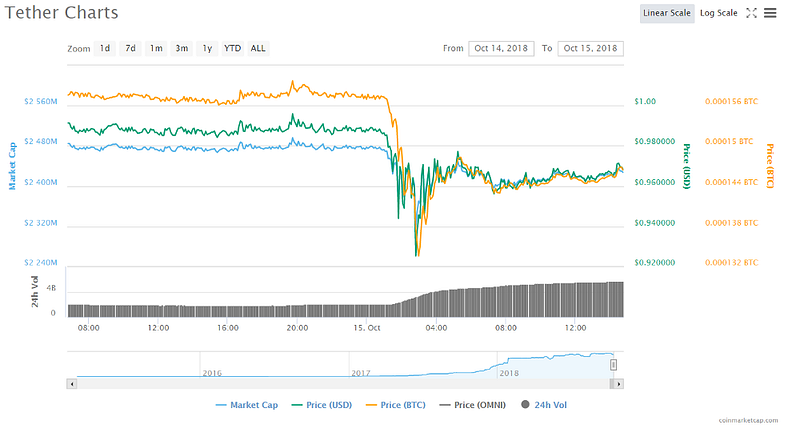800x429 pixels.
Task: Switch to Log Scale
Action: click(718, 13)
